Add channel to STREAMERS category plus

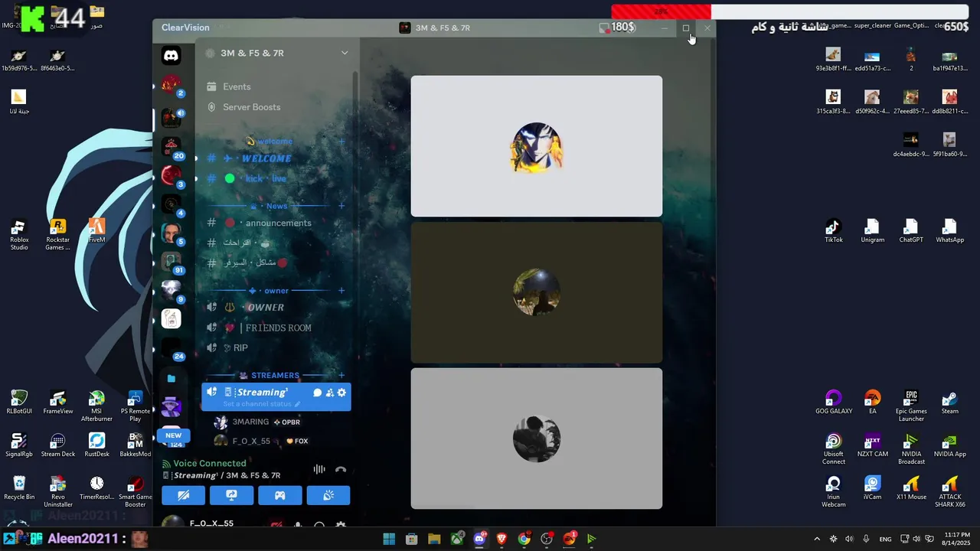click(x=341, y=375)
